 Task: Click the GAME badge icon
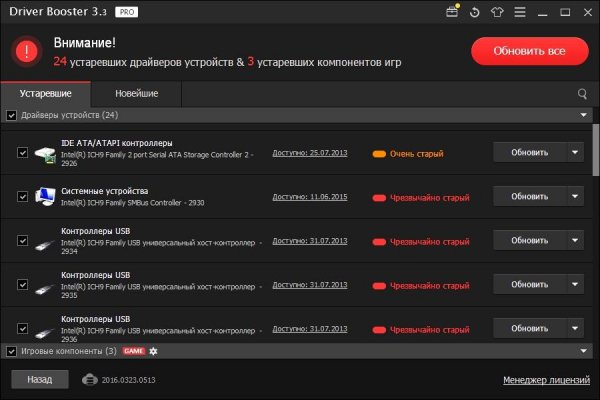coord(134,351)
